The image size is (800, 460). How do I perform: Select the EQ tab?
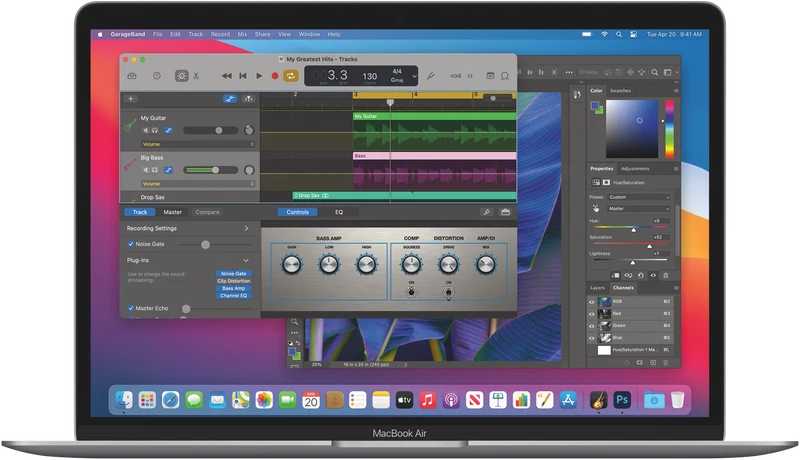coord(339,212)
